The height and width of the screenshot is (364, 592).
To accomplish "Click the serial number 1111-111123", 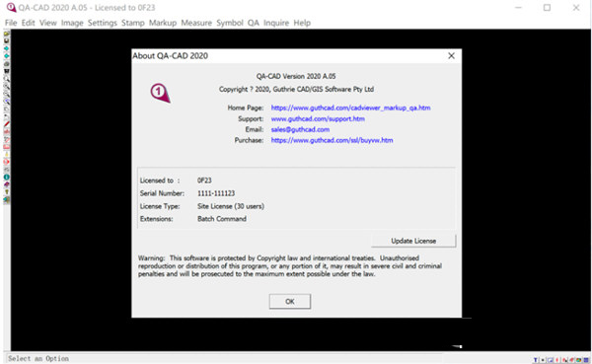I will [216, 193].
